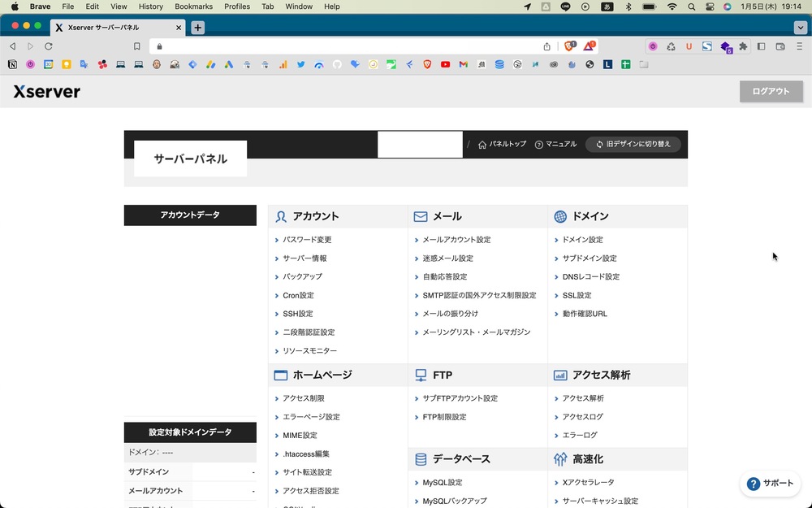
Task: Open the Brave lion bookmark in bookmarks bar
Action: tap(427, 65)
